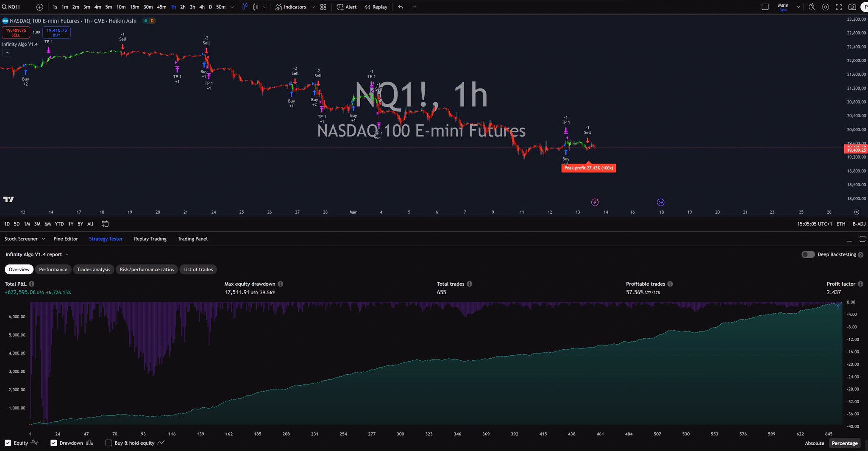Undo the last action with the arrow icon

(x=400, y=7)
